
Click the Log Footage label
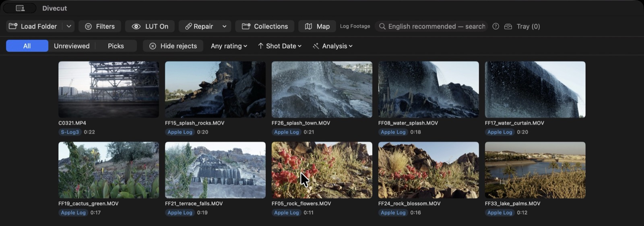[x=355, y=26]
